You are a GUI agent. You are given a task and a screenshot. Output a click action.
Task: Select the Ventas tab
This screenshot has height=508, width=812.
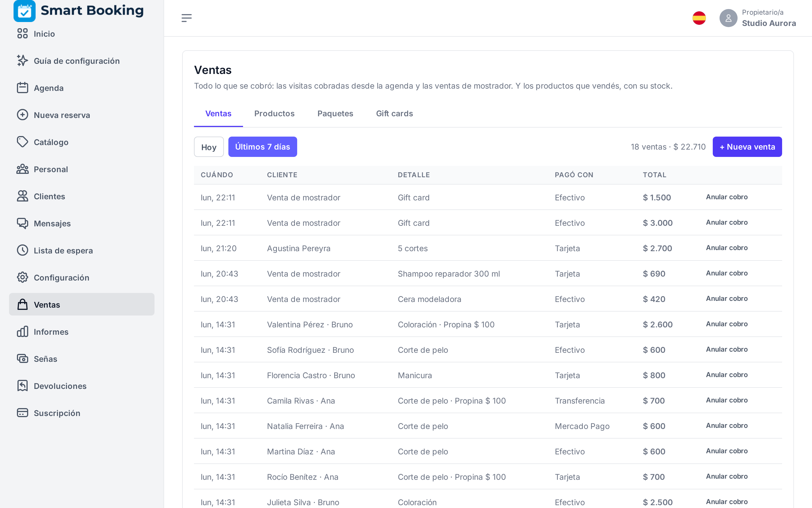click(219, 113)
